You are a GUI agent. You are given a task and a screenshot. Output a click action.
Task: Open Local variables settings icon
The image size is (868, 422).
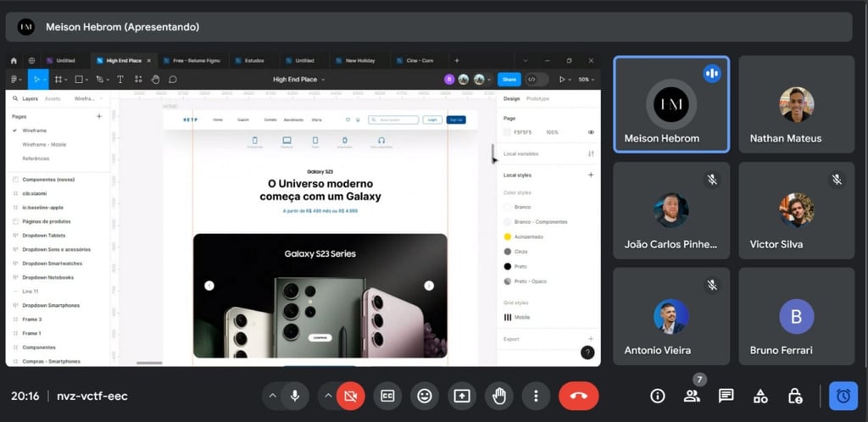[591, 153]
